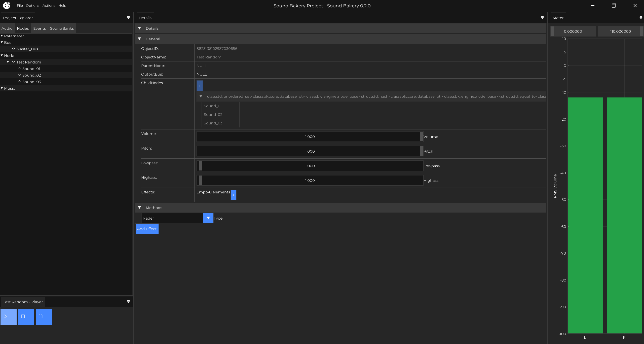The height and width of the screenshot is (344, 644).
Task: Click the Play button in the player
Action: coord(8,317)
